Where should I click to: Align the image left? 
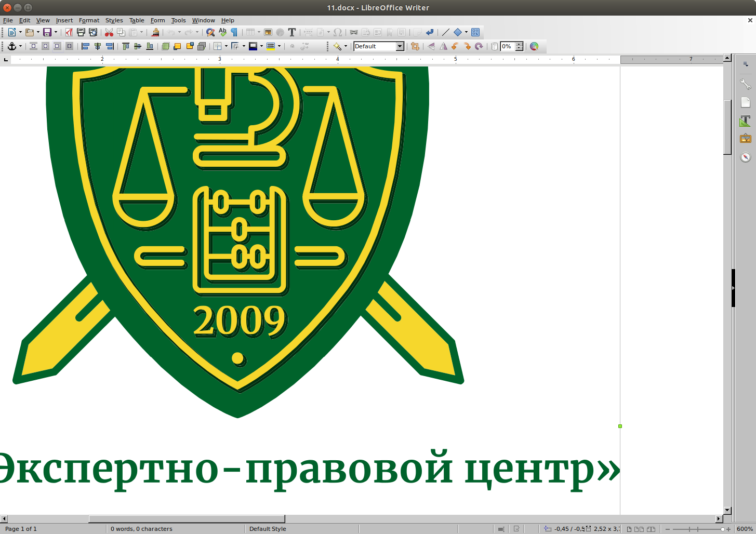click(x=86, y=46)
